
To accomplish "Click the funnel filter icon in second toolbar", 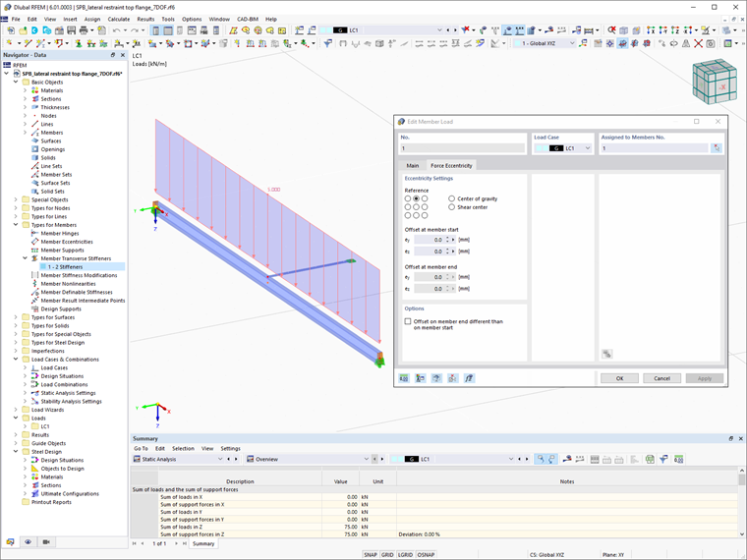I will pos(327,43).
